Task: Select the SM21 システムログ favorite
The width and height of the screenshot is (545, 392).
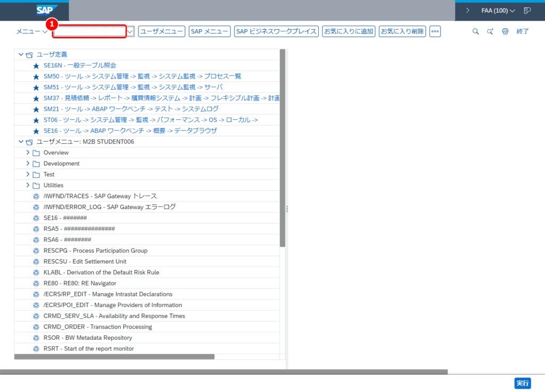Action: [x=131, y=109]
